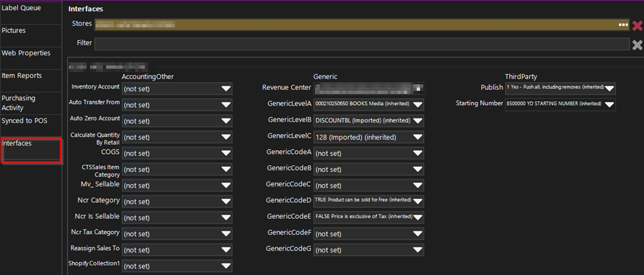Select the Synced to POS tab
Screen dimensions: 644x275
[31, 126]
